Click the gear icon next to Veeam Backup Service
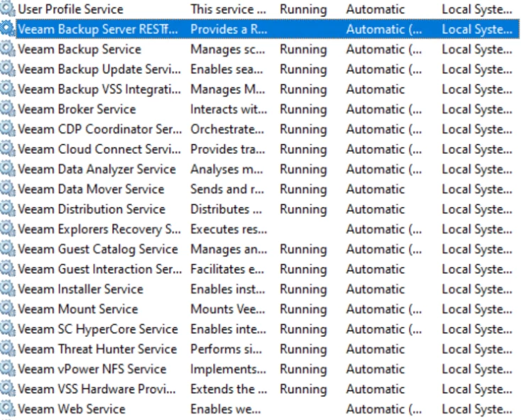Screen dimensions: 521x420 7,49
